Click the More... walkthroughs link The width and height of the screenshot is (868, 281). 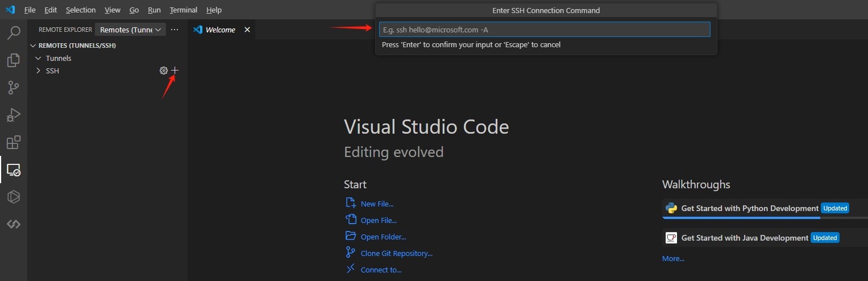(673, 258)
